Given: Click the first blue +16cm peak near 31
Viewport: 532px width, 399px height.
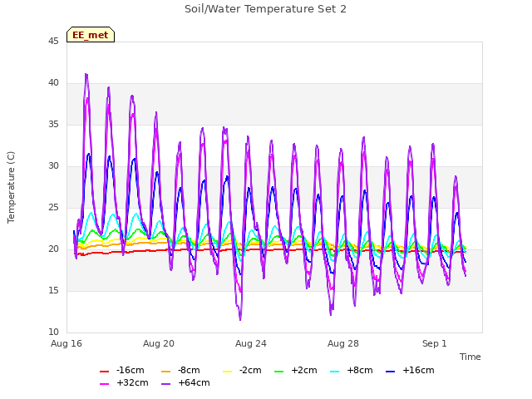Looking at the screenshot, I should (89, 154).
